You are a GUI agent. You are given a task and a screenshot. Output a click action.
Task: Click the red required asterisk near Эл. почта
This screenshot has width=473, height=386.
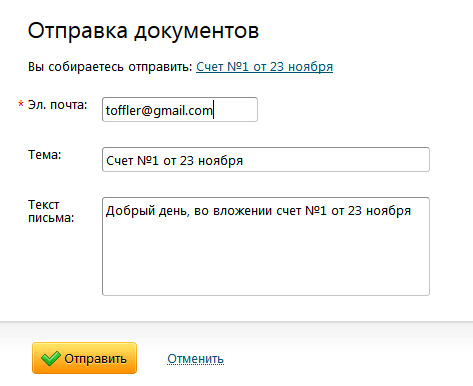click(x=21, y=104)
